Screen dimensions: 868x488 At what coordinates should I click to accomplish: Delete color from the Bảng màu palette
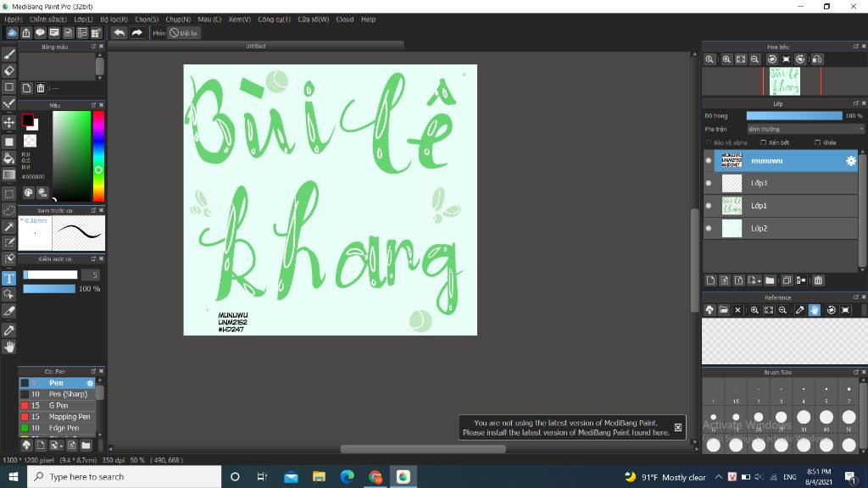pyautogui.click(x=41, y=88)
